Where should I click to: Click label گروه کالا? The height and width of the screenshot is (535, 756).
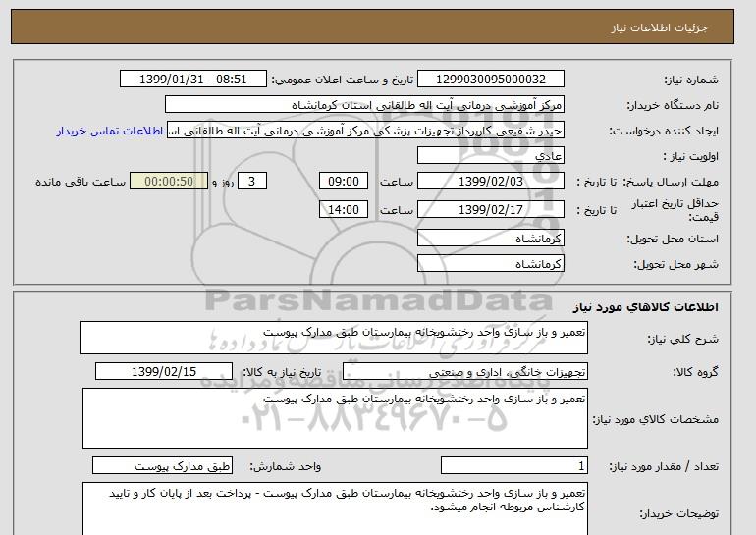[x=695, y=372]
